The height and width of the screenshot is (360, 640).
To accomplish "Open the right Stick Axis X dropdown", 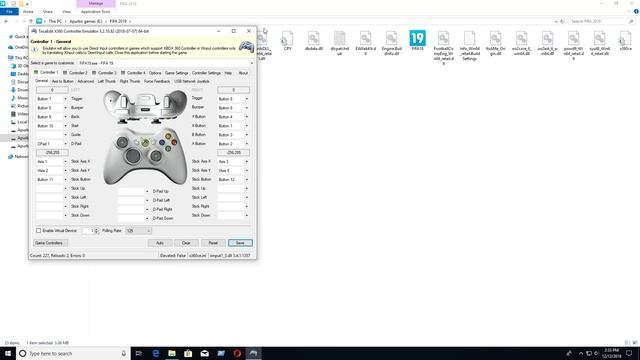I will (247, 162).
